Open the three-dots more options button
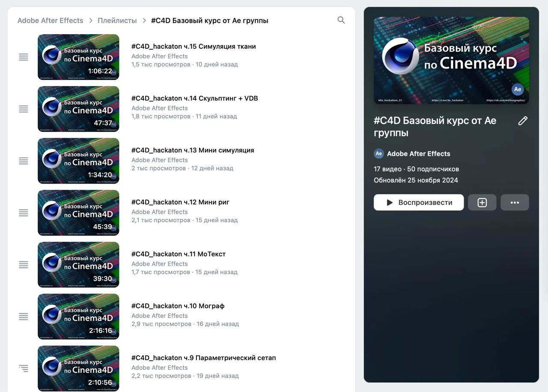548x392 pixels. click(x=515, y=202)
